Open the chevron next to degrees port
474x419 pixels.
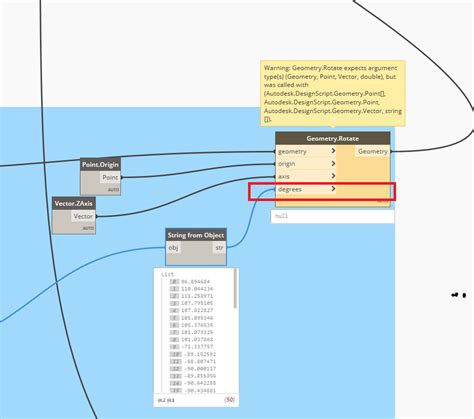tap(333, 189)
